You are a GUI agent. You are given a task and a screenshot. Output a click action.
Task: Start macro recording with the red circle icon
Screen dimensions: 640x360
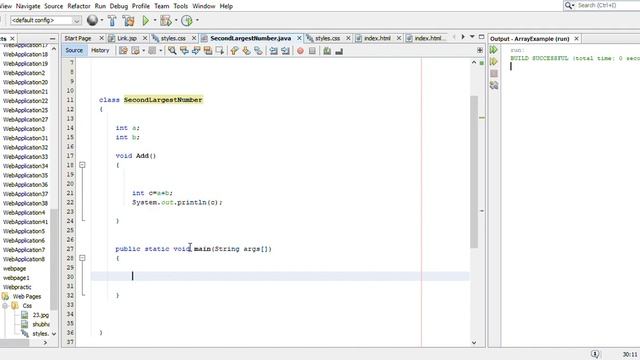pyautogui.click(x=300, y=51)
